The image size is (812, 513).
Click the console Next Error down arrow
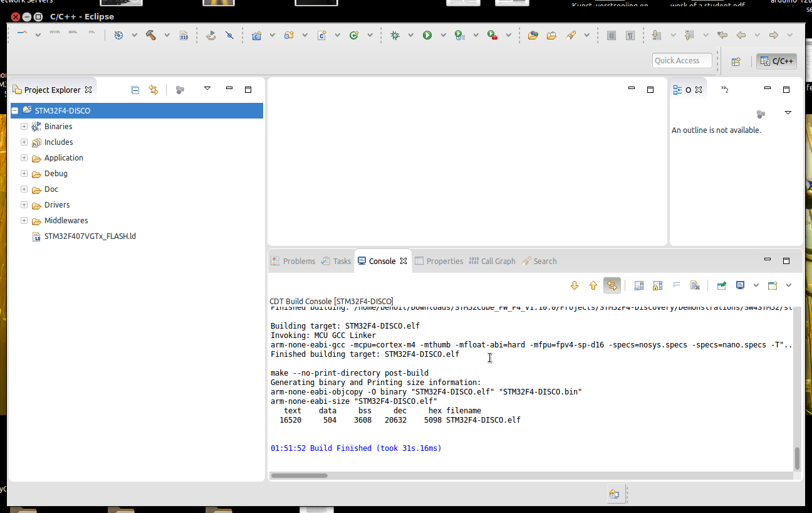575,285
